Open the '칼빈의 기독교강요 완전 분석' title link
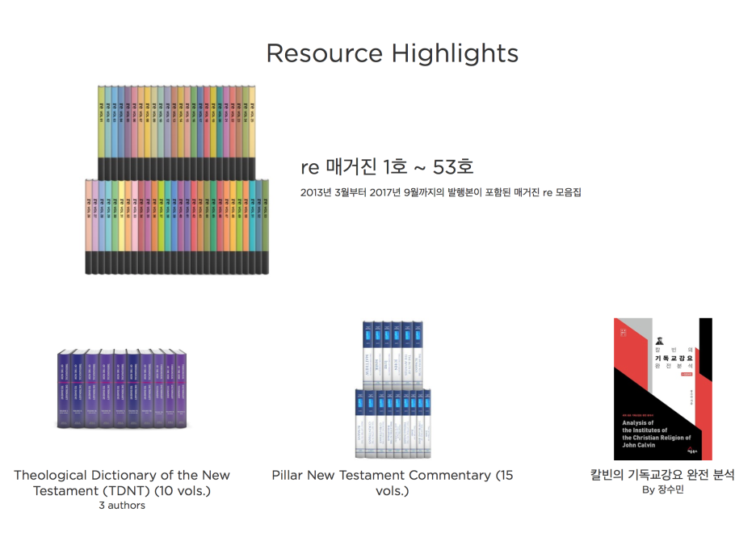Image resolution: width=756 pixels, height=550 pixels. (x=662, y=475)
